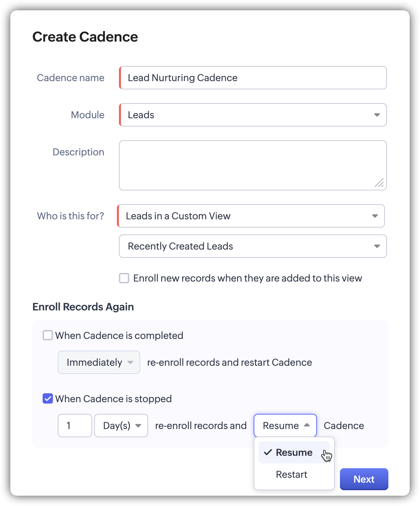
Task: Click the Module dropdown caret arrow
Action: (x=377, y=115)
